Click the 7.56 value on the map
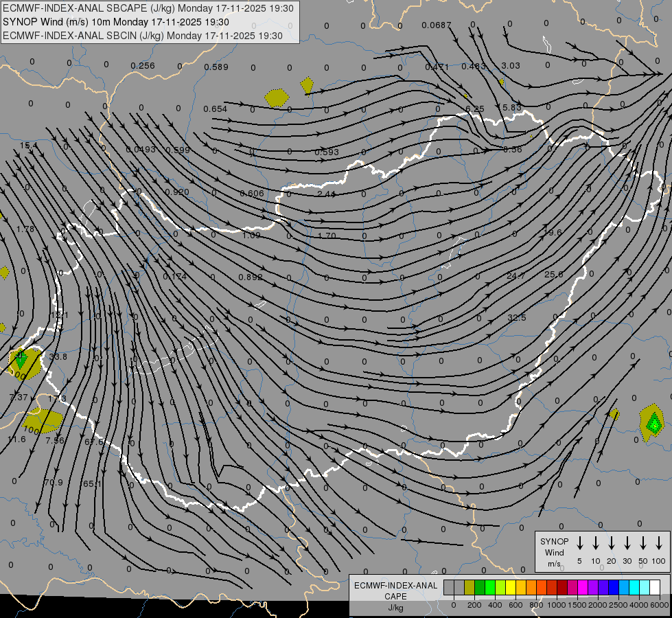Screen dimensions: 672x618 click(55, 440)
